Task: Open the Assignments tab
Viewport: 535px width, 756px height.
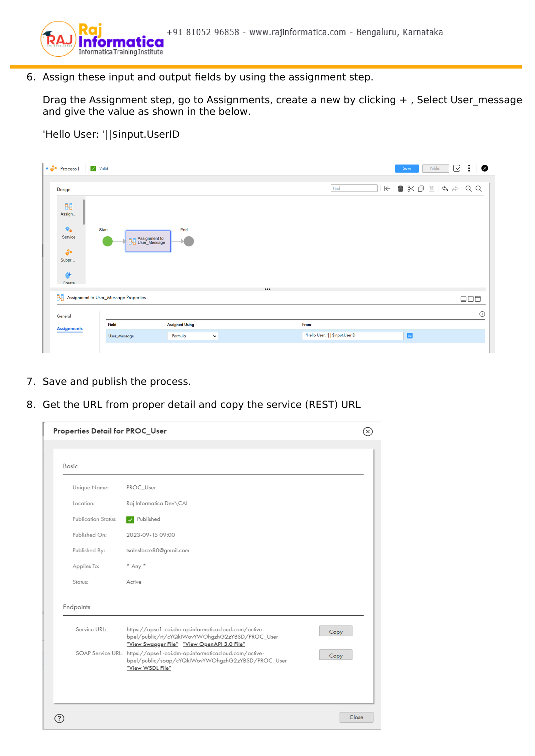Action: (70, 329)
